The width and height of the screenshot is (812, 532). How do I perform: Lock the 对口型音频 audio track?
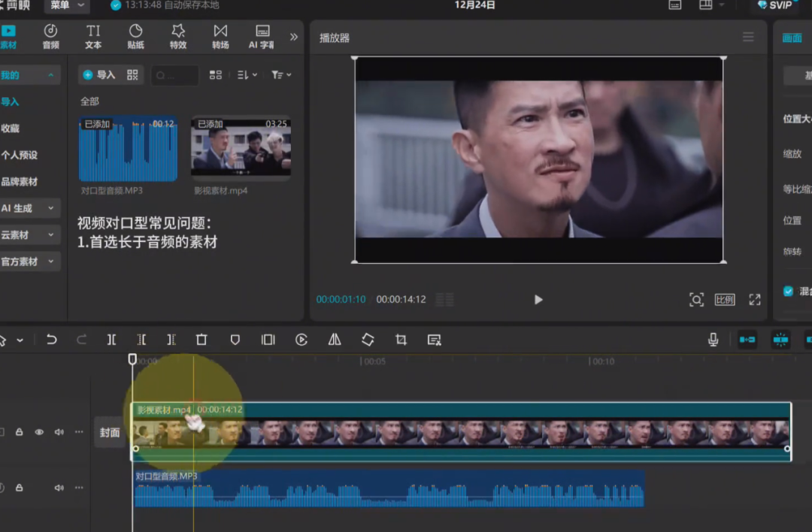19,488
